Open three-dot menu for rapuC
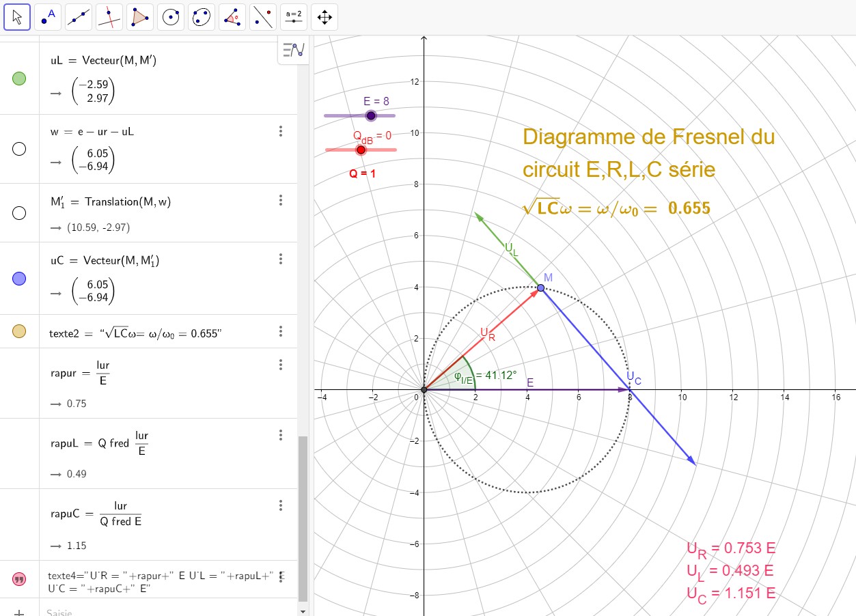856x616 pixels. 281,505
